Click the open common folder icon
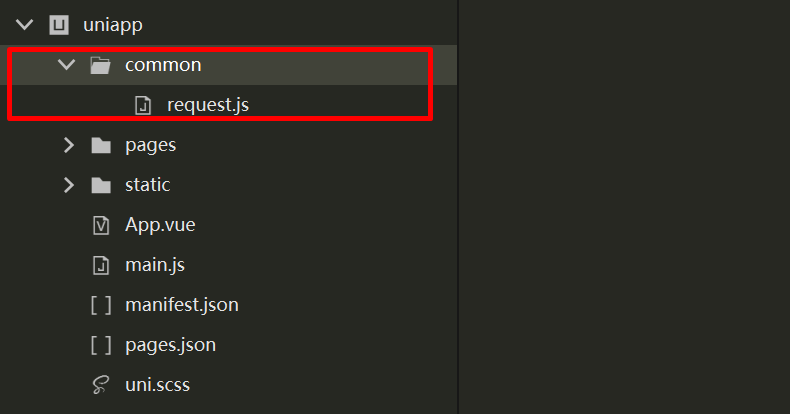The width and height of the screenshot is (790, 414). click(x=100, y=65)
